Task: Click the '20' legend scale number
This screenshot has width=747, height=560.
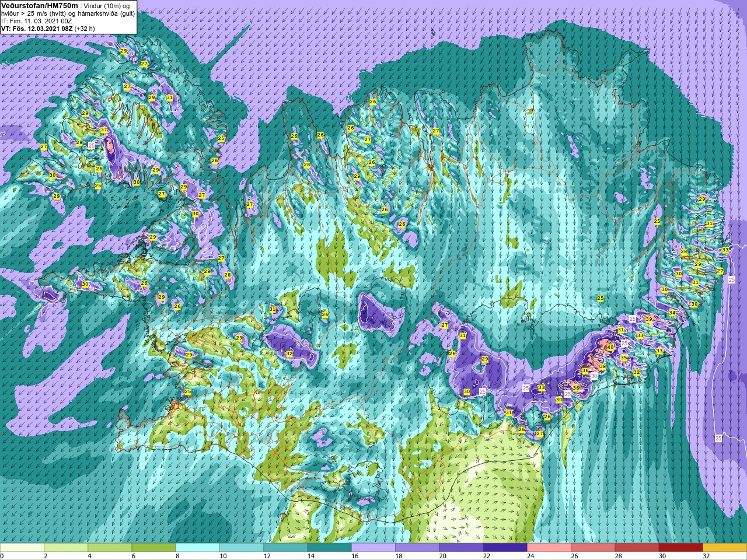Action: click(x=442, y=556)
